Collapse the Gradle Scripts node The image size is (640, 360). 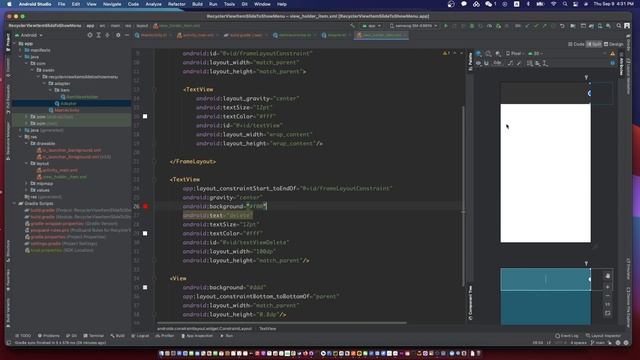[14, 203]
